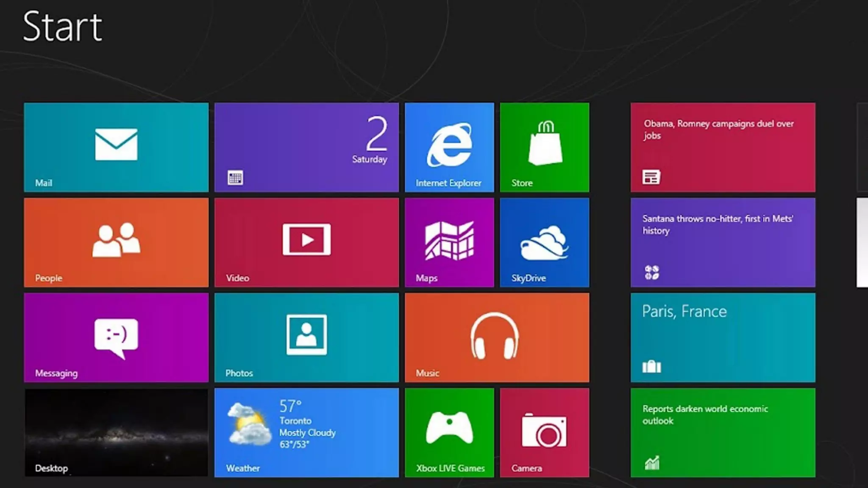Open the Mail tile
Screen dimensions: 868x488
point(116,147)
